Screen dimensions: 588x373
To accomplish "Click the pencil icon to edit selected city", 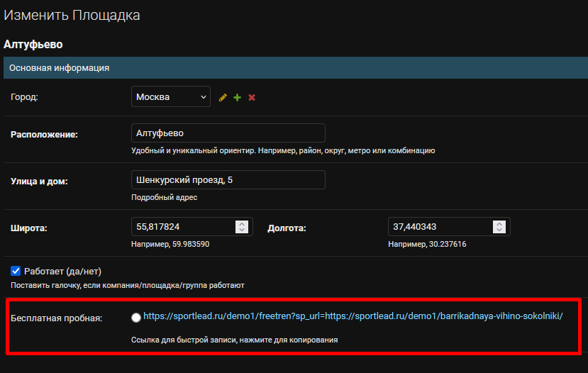I will pyautogui.click(x=223, y=97).
